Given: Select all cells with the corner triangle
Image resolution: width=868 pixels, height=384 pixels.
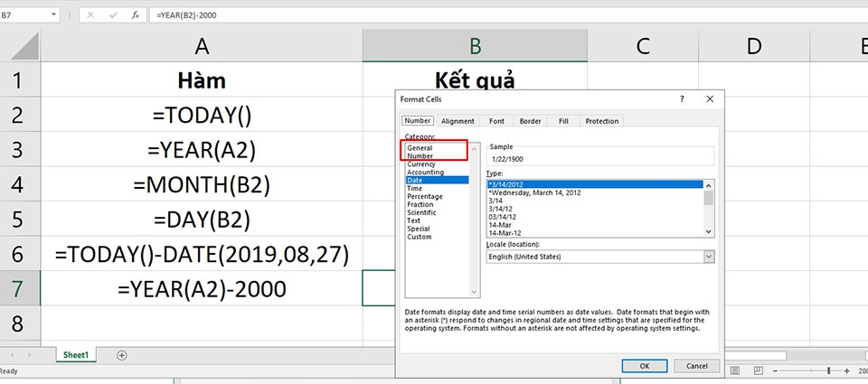Looking at the screenshot, I should (25, 46).
